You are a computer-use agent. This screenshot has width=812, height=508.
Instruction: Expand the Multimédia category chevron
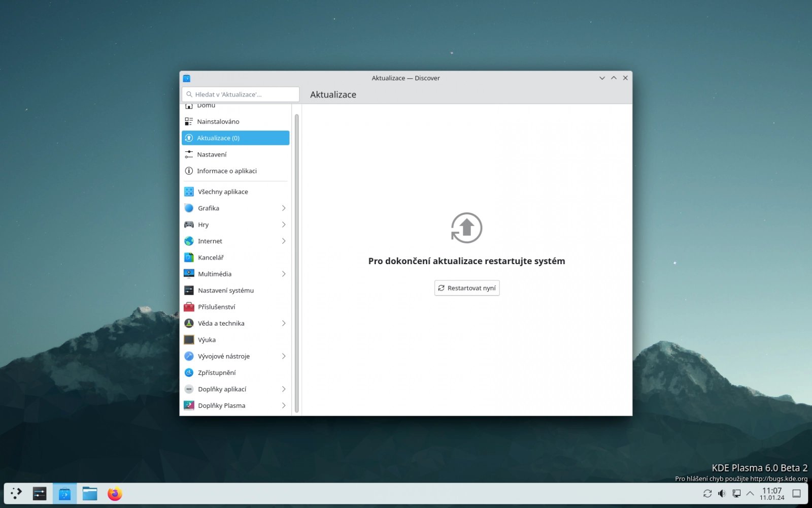click(x=284, y=274)
